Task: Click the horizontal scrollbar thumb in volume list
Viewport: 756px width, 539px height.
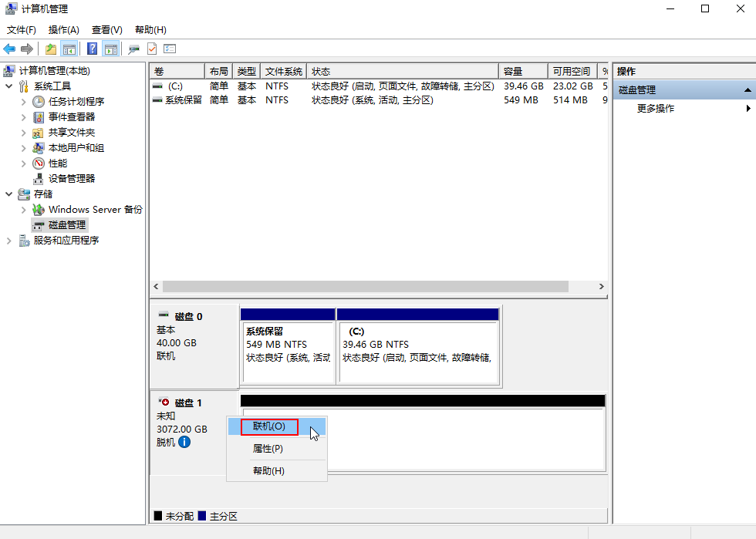Action: click(x=366, y=286)
